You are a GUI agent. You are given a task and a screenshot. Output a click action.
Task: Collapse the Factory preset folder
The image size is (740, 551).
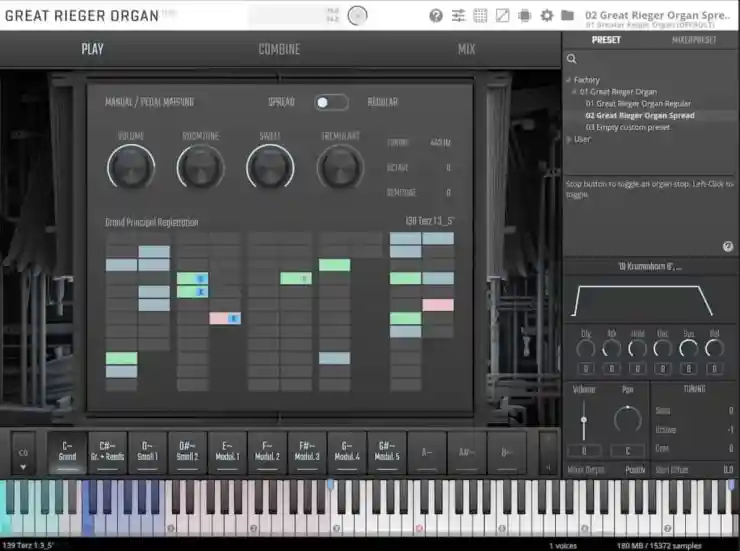[569, 80]
